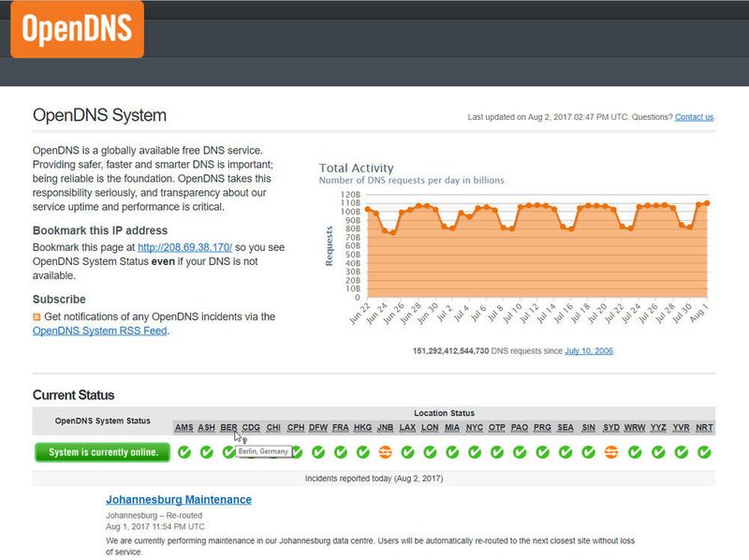The height and width of the screenshot is (560, 749).
Task: Click the CPH location code
Action: tap(296, 428)
